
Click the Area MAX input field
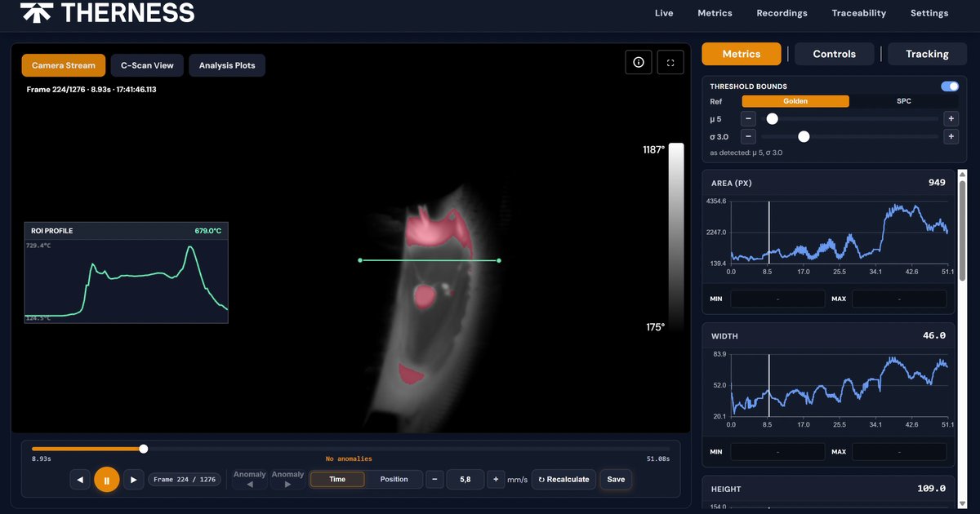point(899,299)
